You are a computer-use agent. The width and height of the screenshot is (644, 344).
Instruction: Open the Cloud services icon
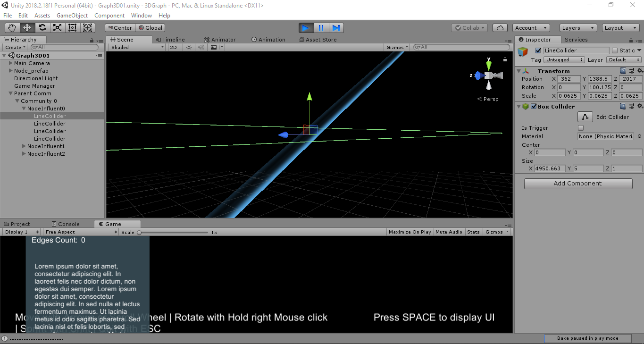501,28
